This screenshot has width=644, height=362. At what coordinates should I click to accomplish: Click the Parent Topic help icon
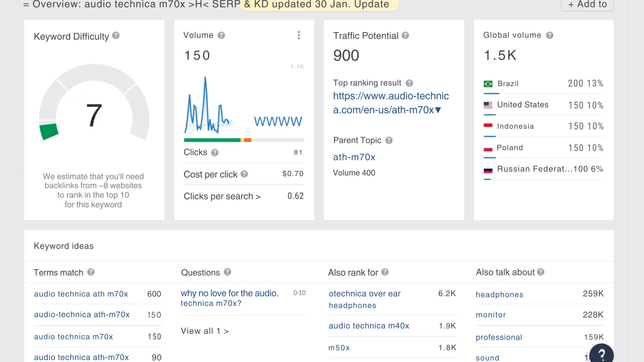click(x=389, y=140)
